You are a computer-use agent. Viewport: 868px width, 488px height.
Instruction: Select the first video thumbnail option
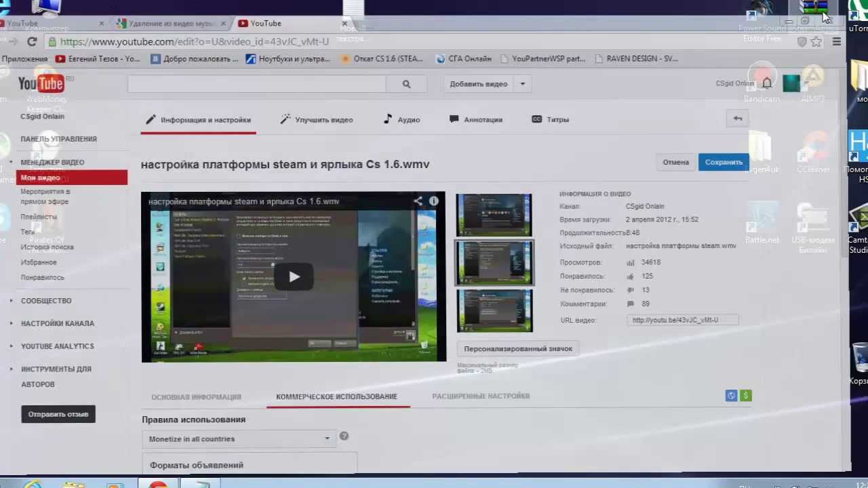(494, 215)
